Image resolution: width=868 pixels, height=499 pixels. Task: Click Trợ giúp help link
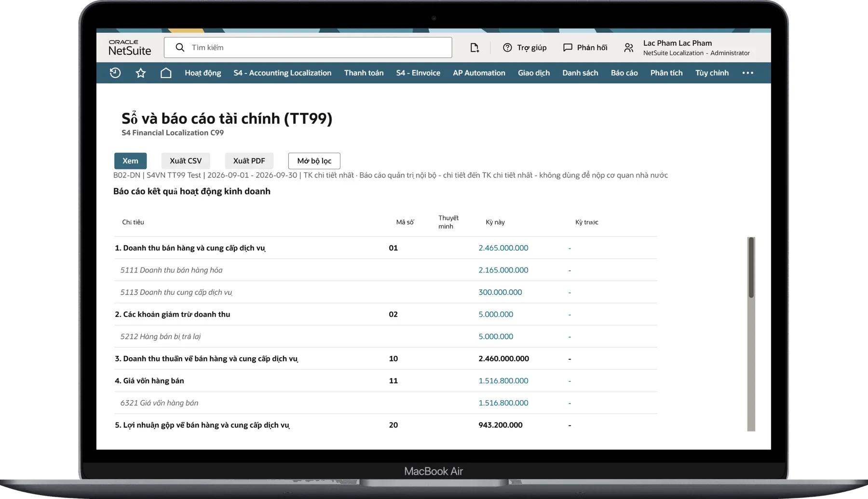(532, 47)
